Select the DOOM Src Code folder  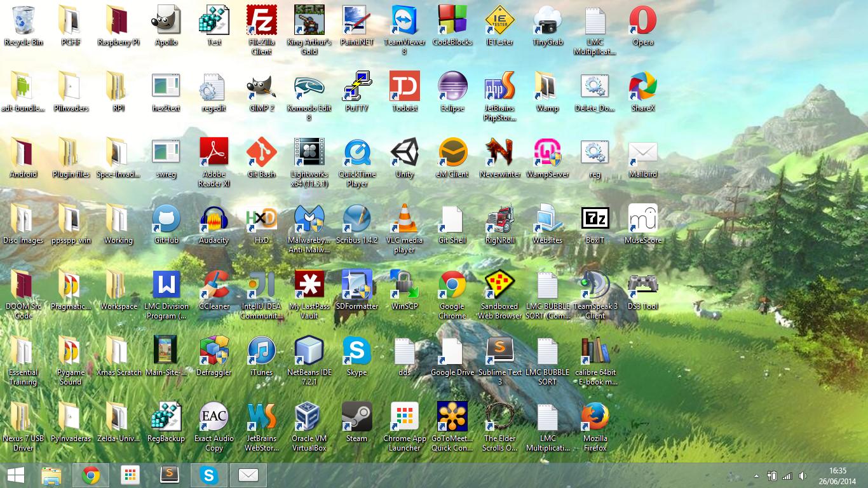click(24, 294)
